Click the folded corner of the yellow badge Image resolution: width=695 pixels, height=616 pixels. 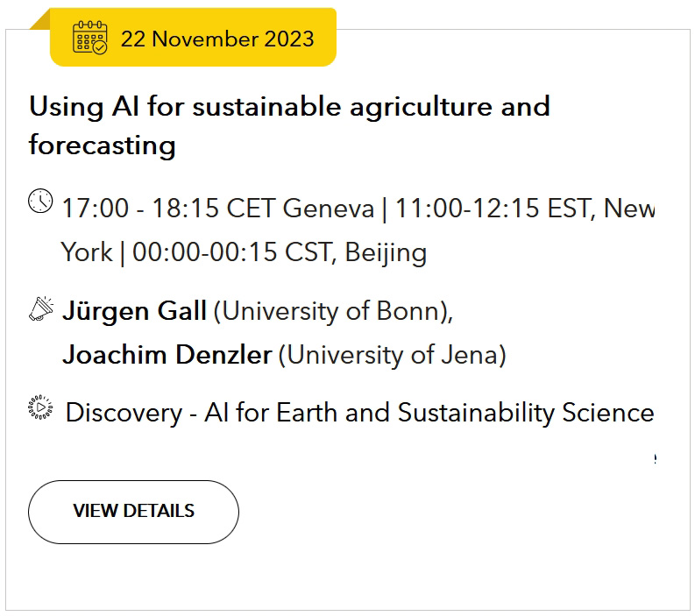click(x=40, y=19)
